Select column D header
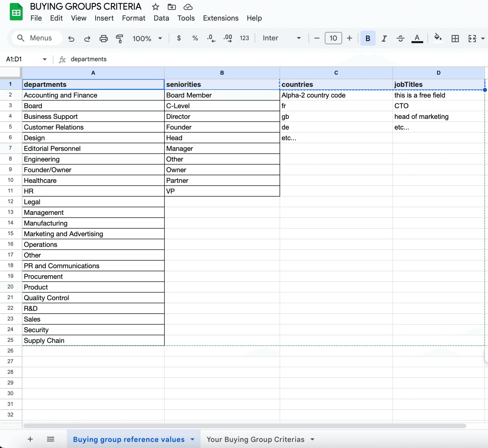This screenshot has width=488, height=448. click(438, 73)
